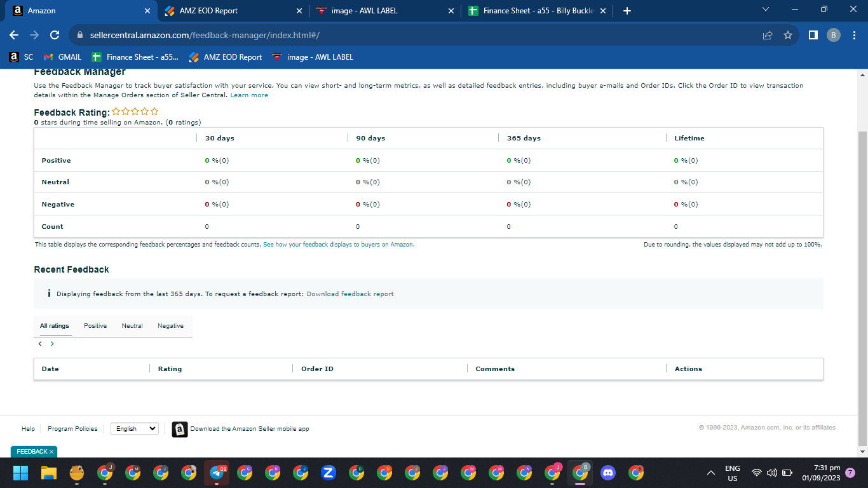Open the GMAIL bookmark
Viewport: 868px width, 488px height.
(x=63, y=57)
